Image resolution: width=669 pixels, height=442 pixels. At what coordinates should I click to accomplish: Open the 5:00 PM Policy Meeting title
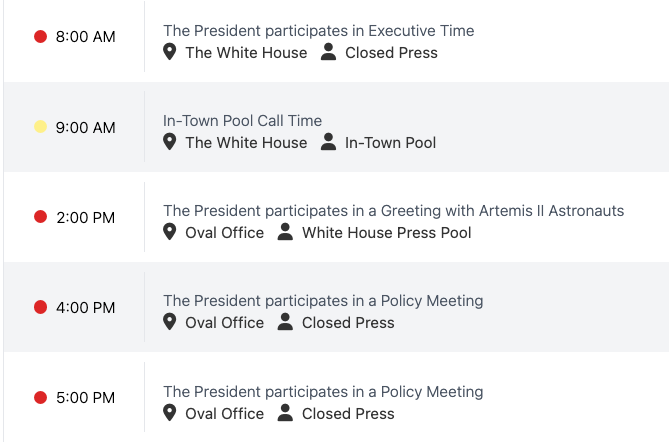click(323, 392)
